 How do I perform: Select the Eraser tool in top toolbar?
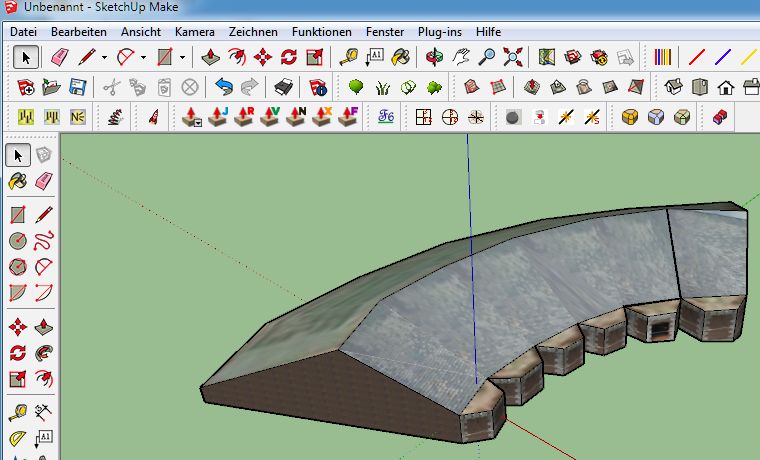58,57
